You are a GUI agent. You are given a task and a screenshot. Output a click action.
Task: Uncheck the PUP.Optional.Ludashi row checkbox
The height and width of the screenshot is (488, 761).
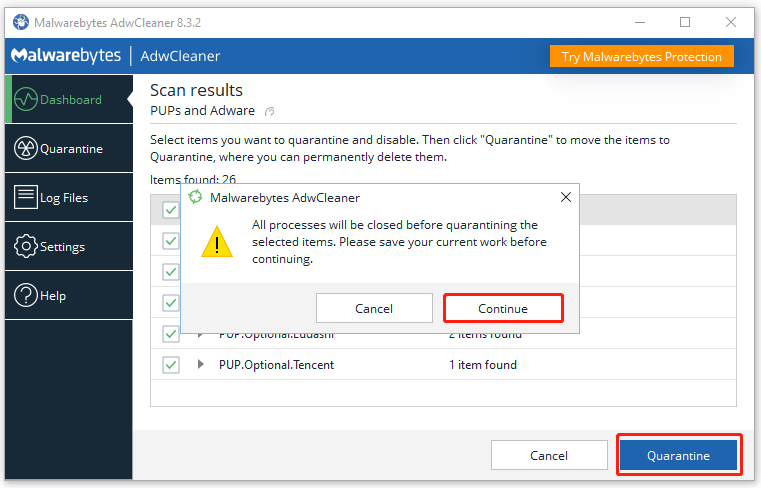[x=171, y=334]
